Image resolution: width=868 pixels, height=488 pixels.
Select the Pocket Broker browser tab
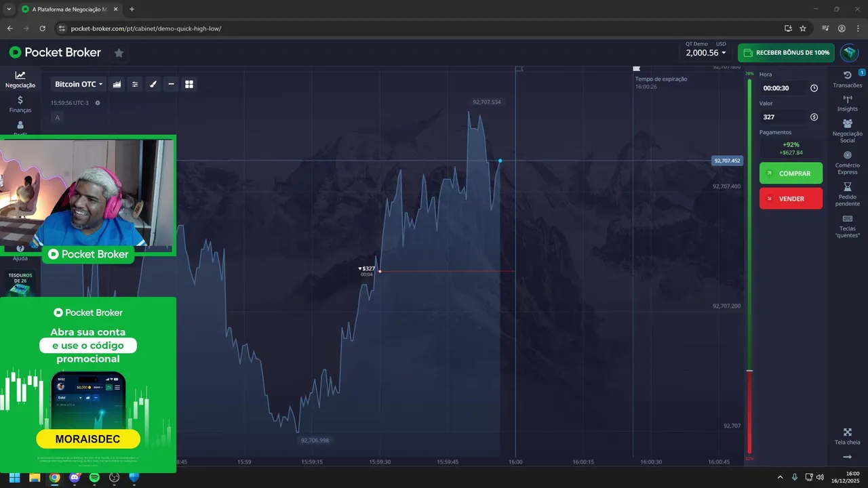(x=68, y=9)
